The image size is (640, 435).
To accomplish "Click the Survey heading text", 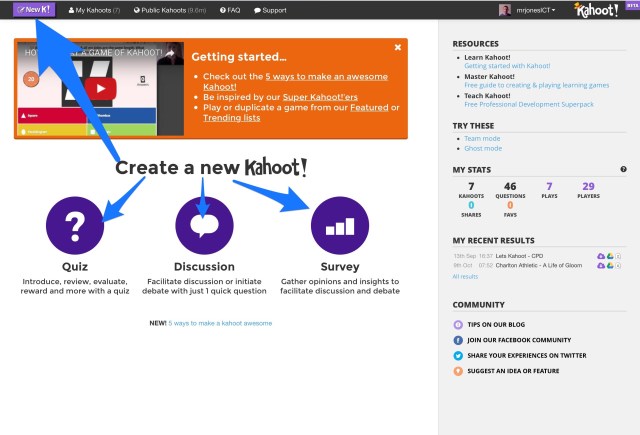I will click(x=340, y=267).
